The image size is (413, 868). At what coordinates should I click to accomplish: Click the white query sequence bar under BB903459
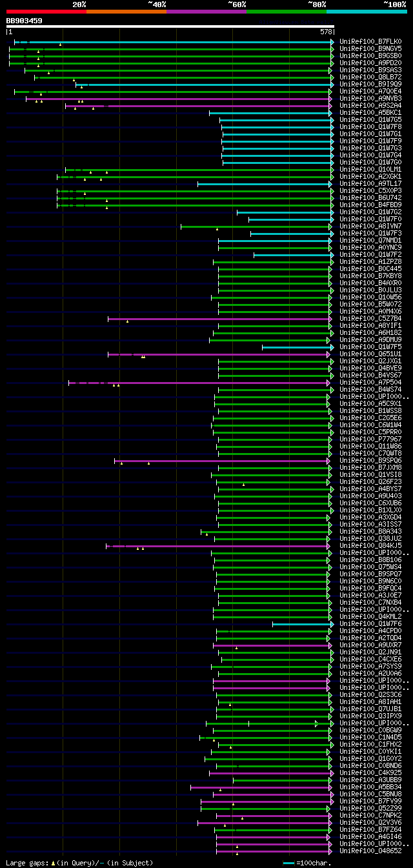click(170, 26)
